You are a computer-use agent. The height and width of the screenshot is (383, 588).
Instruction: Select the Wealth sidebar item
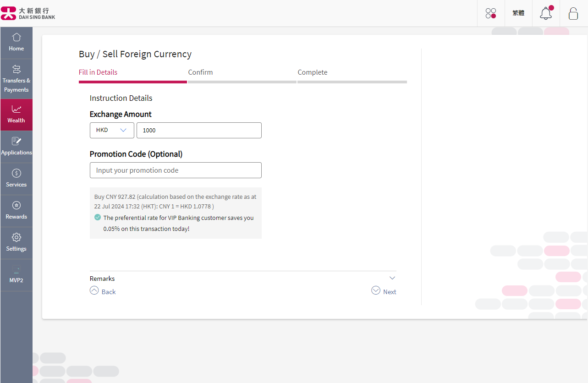pos(16,115)
